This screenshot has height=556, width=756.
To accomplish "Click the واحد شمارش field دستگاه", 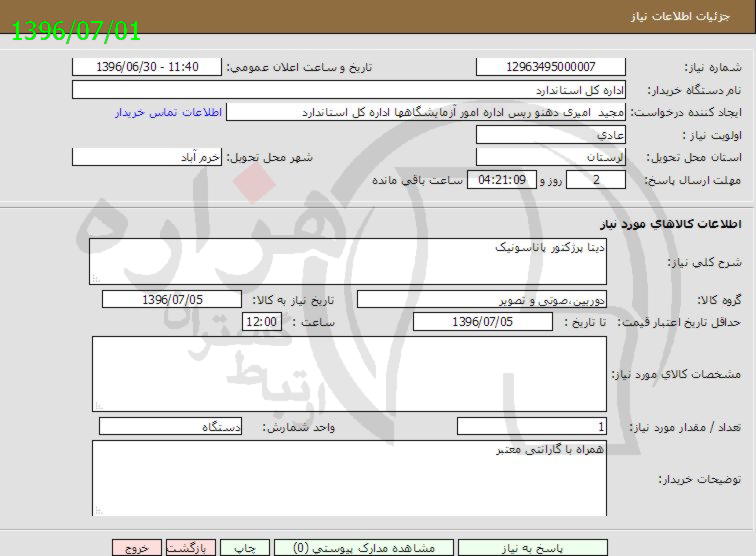I will coord(171,427).
